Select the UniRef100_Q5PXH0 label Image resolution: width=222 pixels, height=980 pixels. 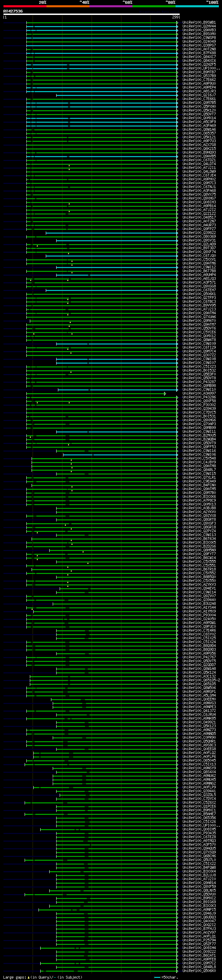coord(199,106)
